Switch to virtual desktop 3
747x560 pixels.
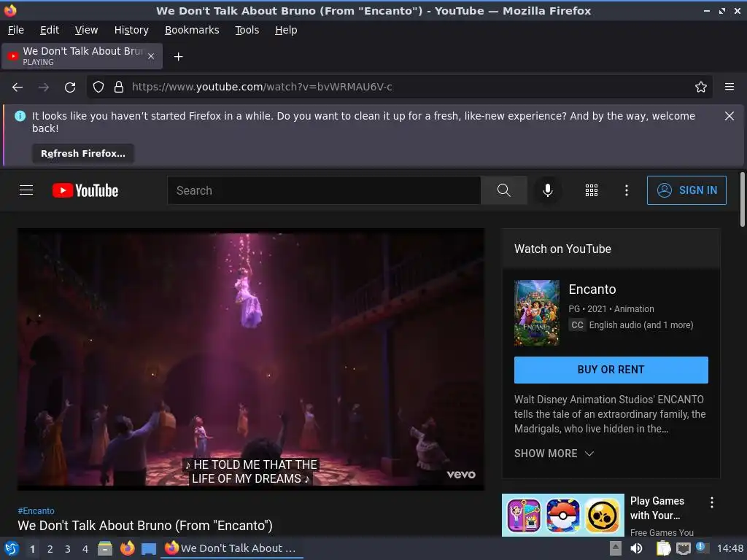point(67,549)
